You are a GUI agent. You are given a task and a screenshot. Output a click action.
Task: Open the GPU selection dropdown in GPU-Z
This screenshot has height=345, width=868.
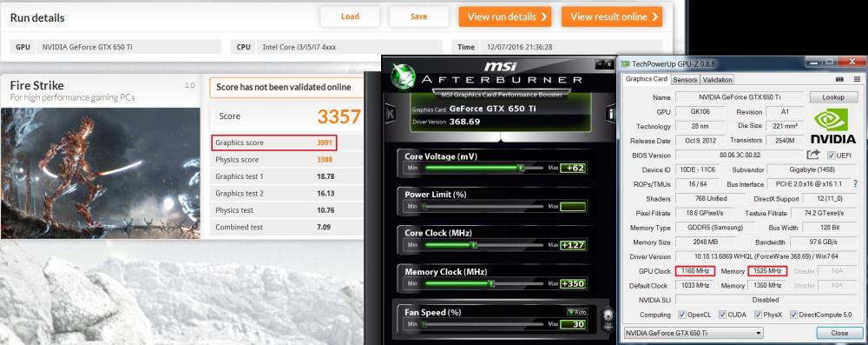pos(693,333)
